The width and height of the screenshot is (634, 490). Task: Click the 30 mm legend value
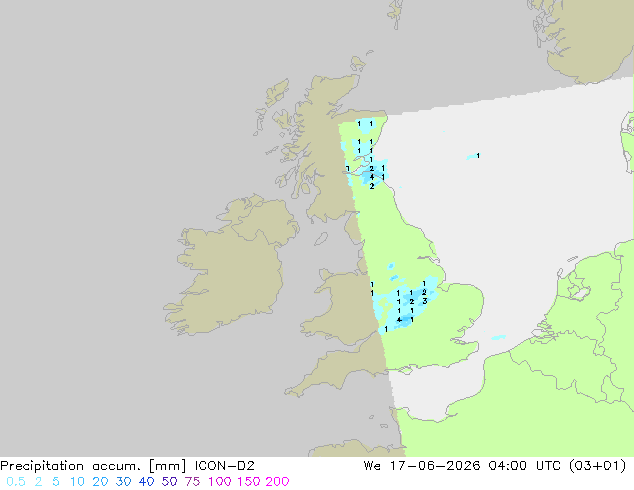(x=123, y=482)
